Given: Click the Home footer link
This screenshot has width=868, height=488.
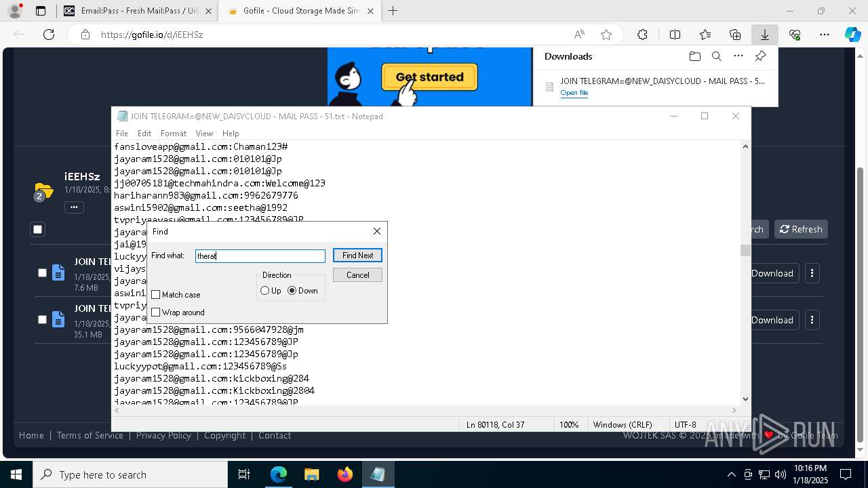Looking at the screenshot, I should [x=31, y=436].
